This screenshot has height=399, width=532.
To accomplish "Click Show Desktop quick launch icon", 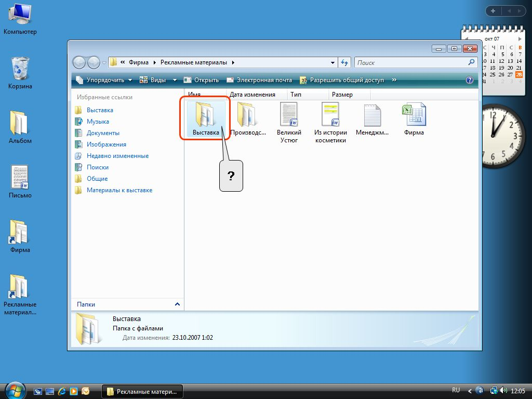I will 50,391.
